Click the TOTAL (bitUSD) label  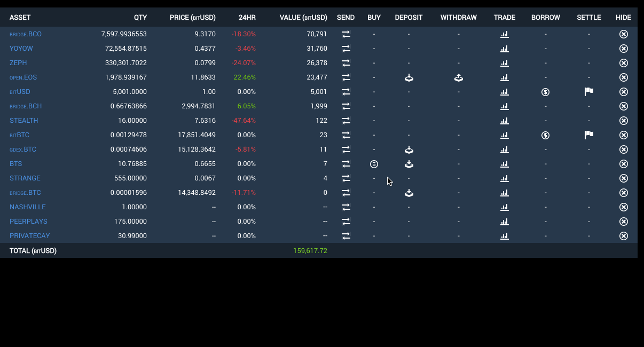pyautogui.click(x=33, y=250)
